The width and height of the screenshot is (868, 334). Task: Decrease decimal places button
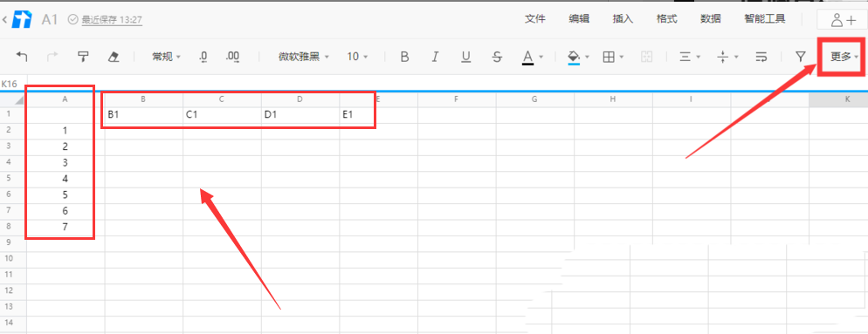coord(203,57)
